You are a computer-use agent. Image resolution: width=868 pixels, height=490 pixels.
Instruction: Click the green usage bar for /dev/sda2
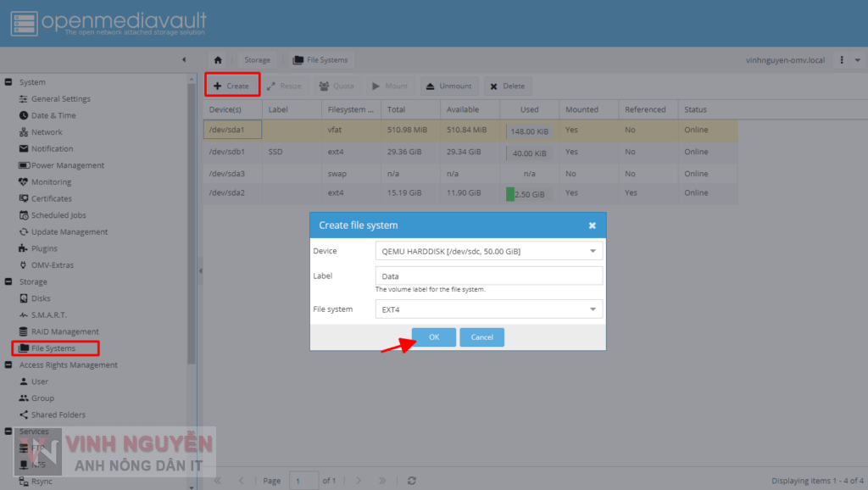pos(509,193)
